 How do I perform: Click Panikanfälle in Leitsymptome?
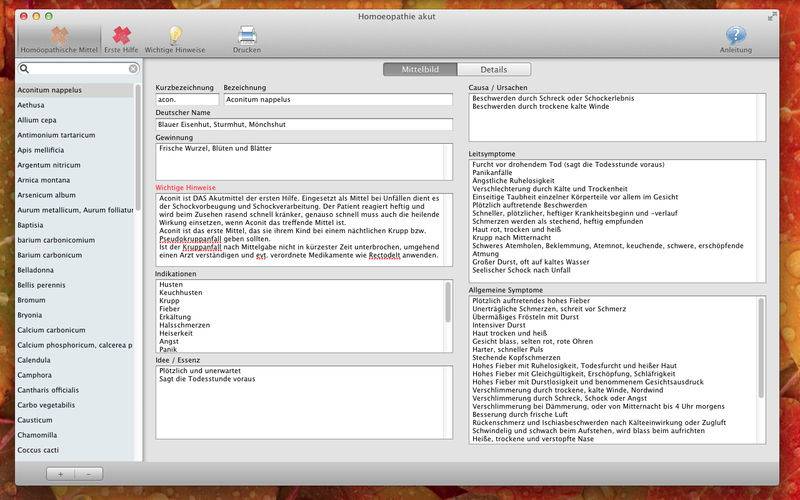(x=492, y=173)
